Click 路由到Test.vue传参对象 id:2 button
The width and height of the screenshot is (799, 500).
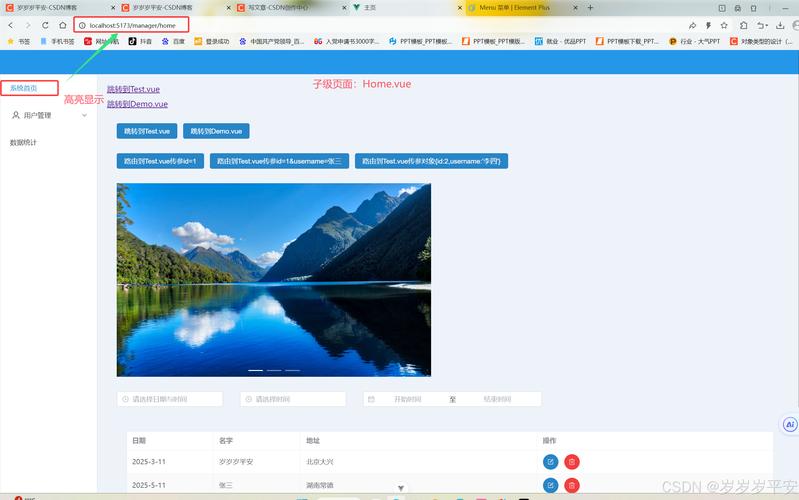431,161
